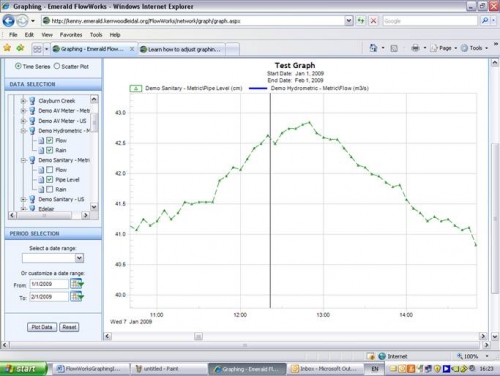500x376 pixels.
Task: Check Rain under Demo Sanitary - Metric
Action: pyautogui.click(x=49, y=189)
